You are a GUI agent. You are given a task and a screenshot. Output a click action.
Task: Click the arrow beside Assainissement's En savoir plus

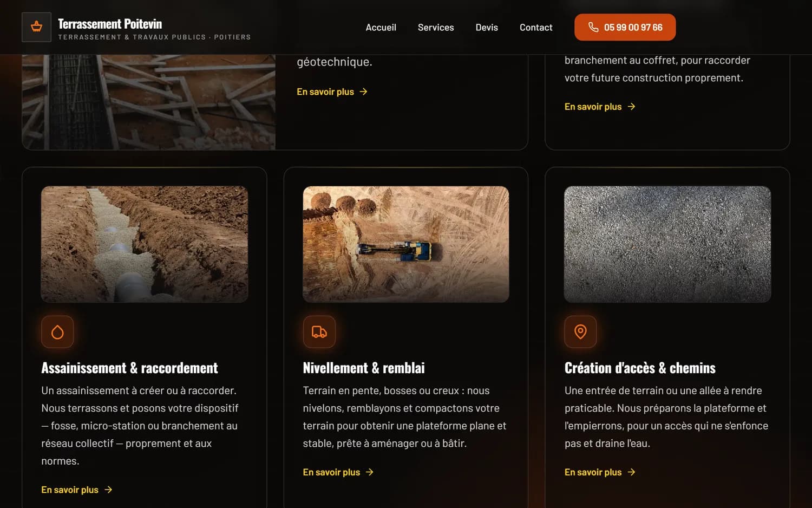click(108, 490)
